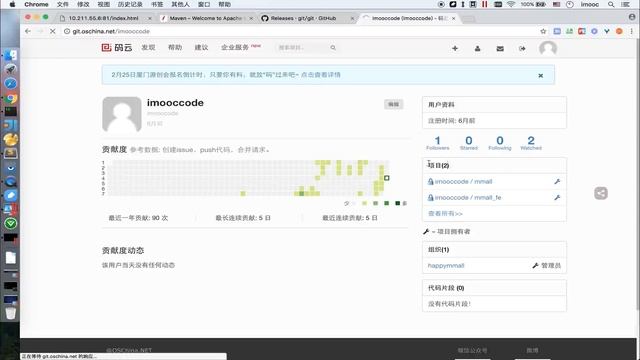640x360 pixels.
Task: Click the 最近一年贡献: 90 次 statistic
Action: pyautogui.click(x=138, y=218)
